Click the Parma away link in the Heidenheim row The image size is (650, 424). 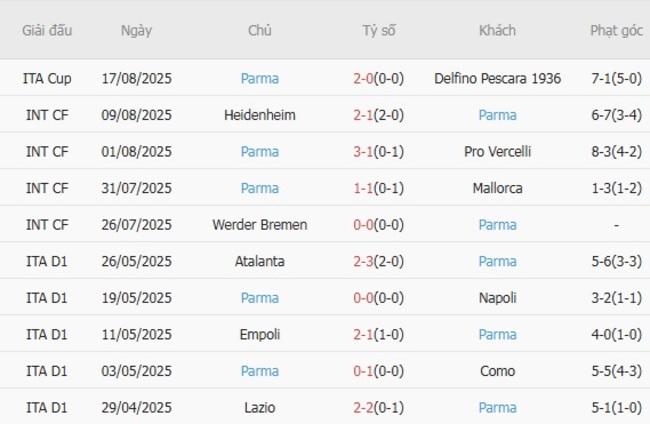tap(497, 115)
